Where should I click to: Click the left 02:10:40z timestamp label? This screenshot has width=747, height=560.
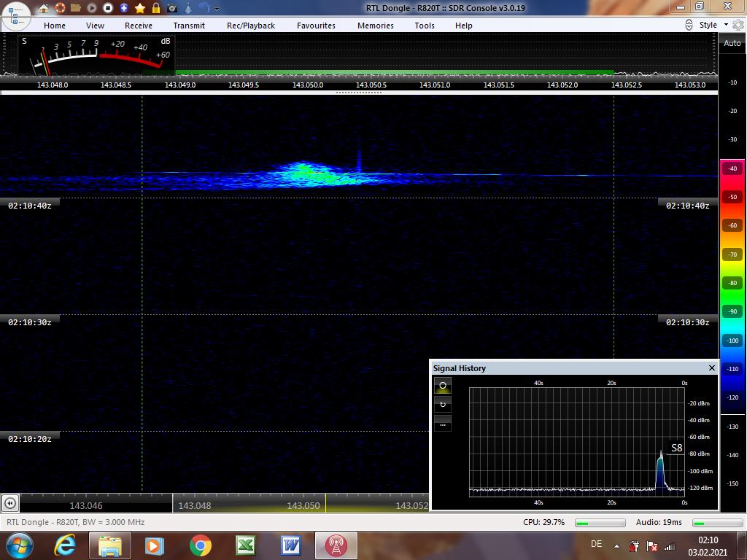(x=29, y=206)
